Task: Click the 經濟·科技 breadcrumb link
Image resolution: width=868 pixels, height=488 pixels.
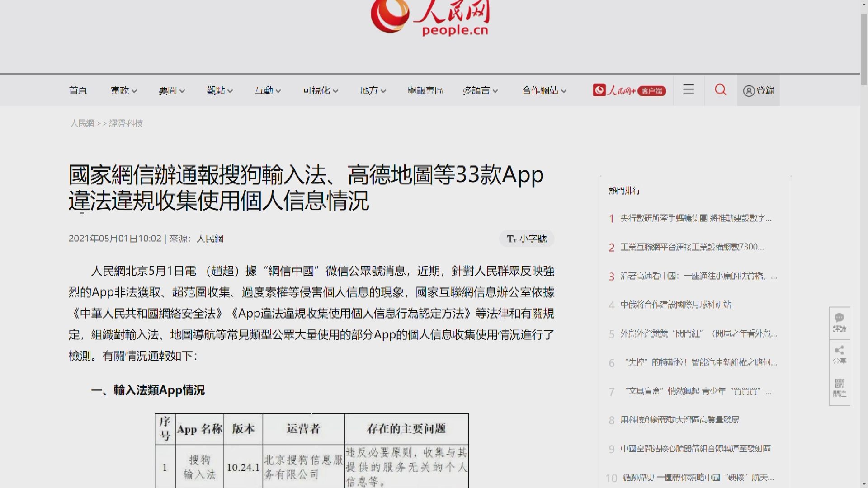Action: (x=126, y=123)
